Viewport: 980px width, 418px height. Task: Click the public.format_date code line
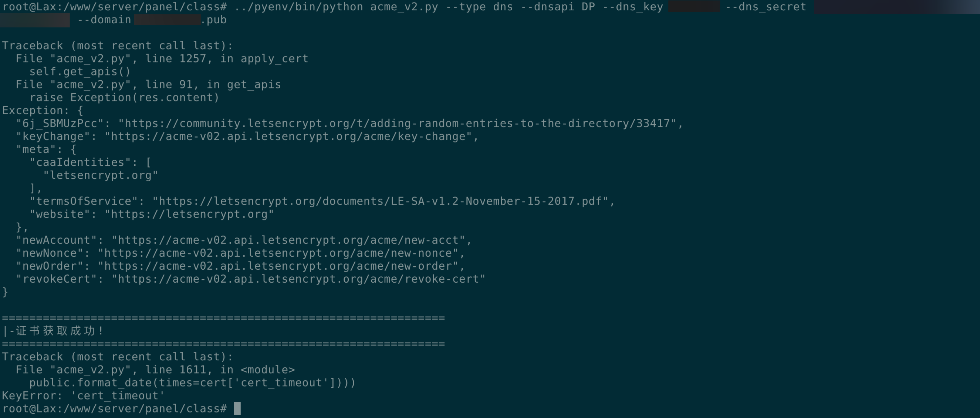(x=193, y=382)
